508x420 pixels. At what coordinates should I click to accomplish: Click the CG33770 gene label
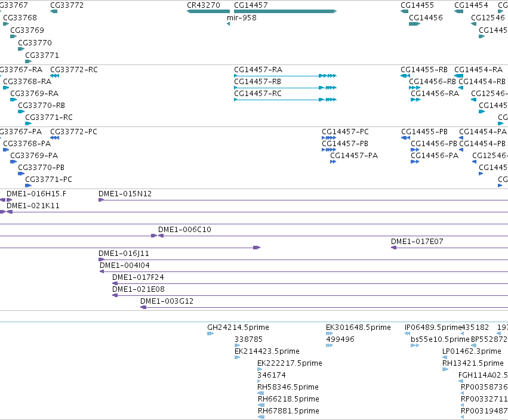(35, 43)
